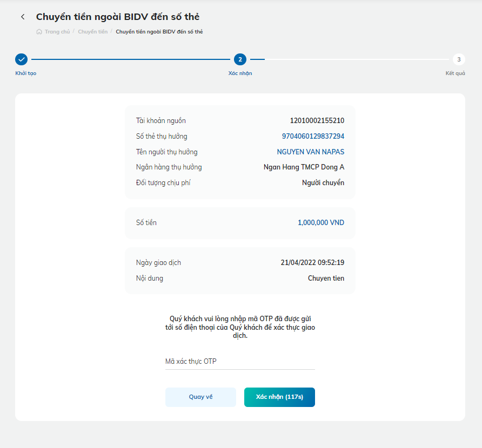
Task: Click beneficiary name NGUYEN VAN NAPAS
Action: pos(311,152)
